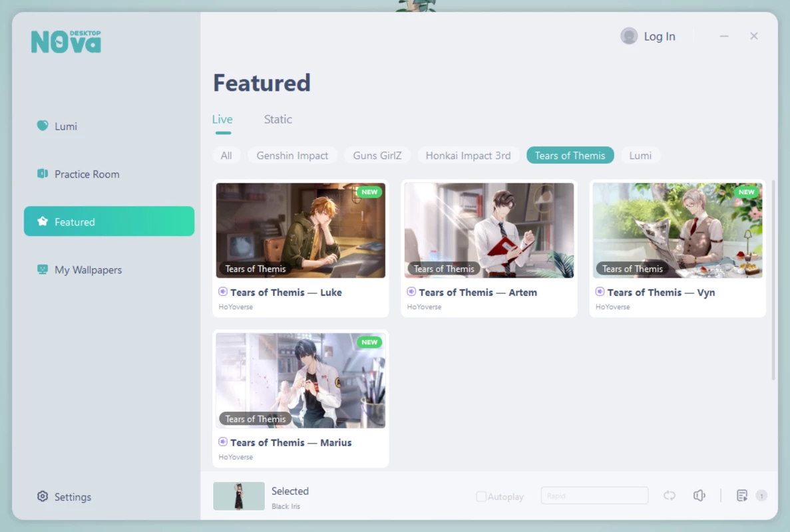Minimize the Nova Desktop window
The height and width of the screenshot is (532, 790).
[x=724, y=36]
